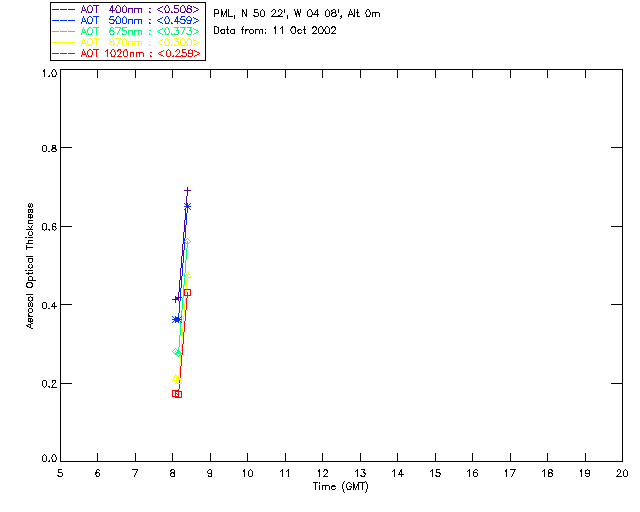The image size is (640, 512).
Task: Select the lower yellow triangle data marker
Action: [x=176, y=379]
